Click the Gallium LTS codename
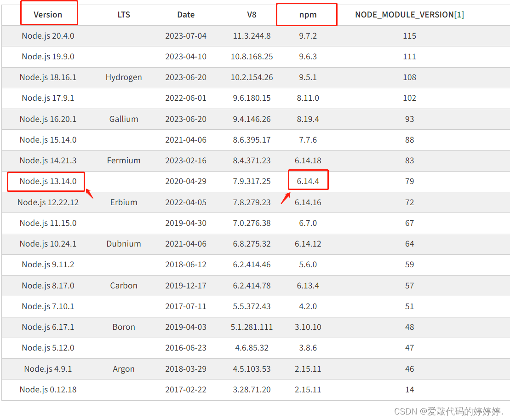This screenshot has height=420, width=510. coord(124,119)
